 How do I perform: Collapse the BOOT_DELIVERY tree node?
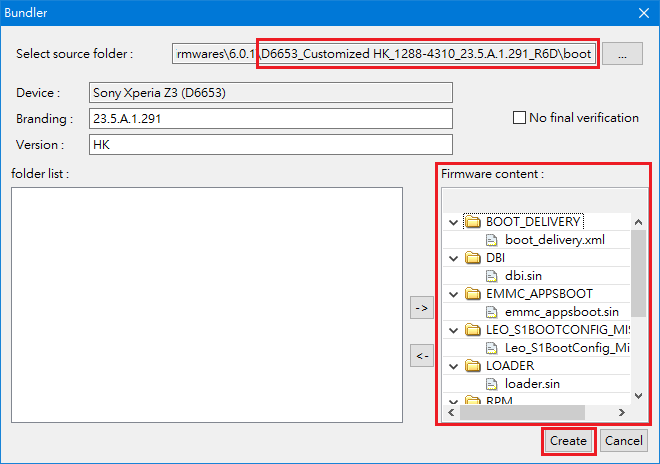tap(453, 222)
